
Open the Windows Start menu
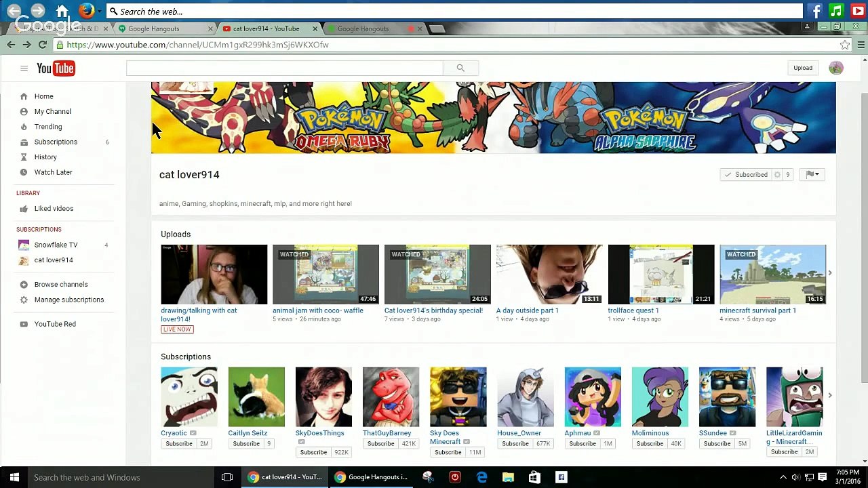(14, 477)
